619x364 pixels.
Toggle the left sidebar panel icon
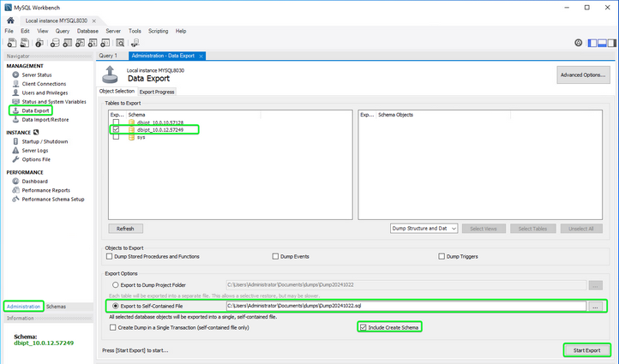click(x=592, y=43)
